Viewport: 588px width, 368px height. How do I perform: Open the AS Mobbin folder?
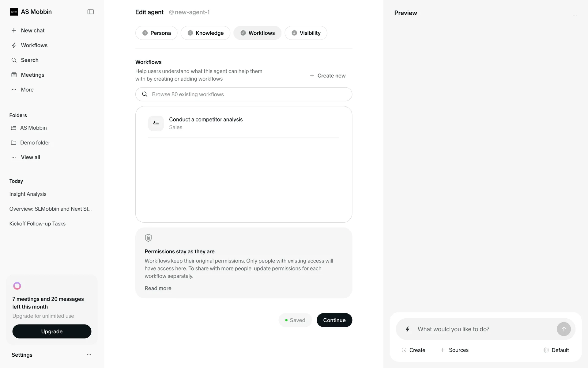pyautogui.click(x=33, y=128)
